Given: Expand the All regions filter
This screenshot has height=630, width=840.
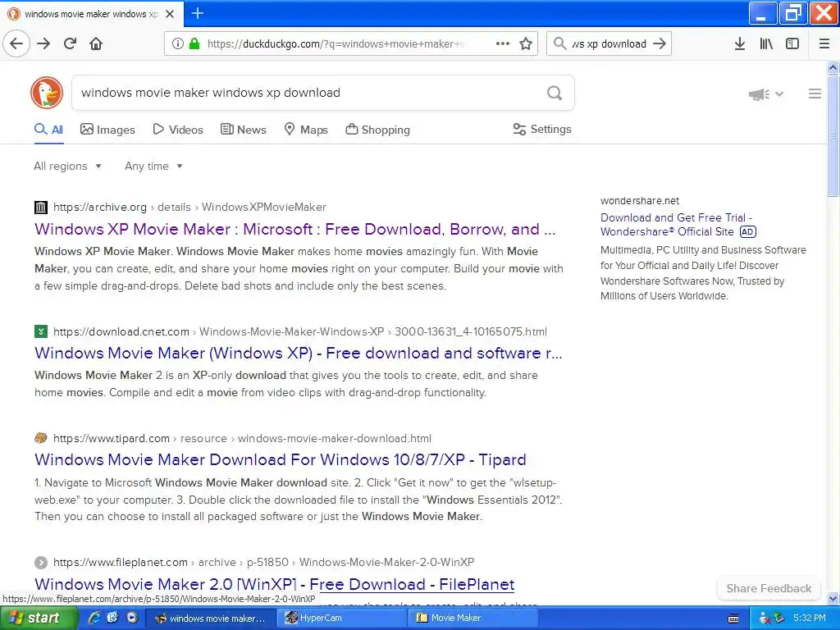Looking at the screenshot, I should tap(67, 166).
